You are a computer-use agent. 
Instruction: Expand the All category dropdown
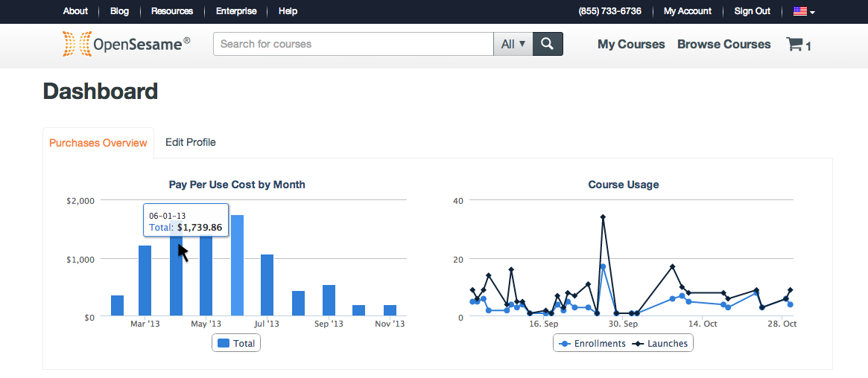(513, 44)
